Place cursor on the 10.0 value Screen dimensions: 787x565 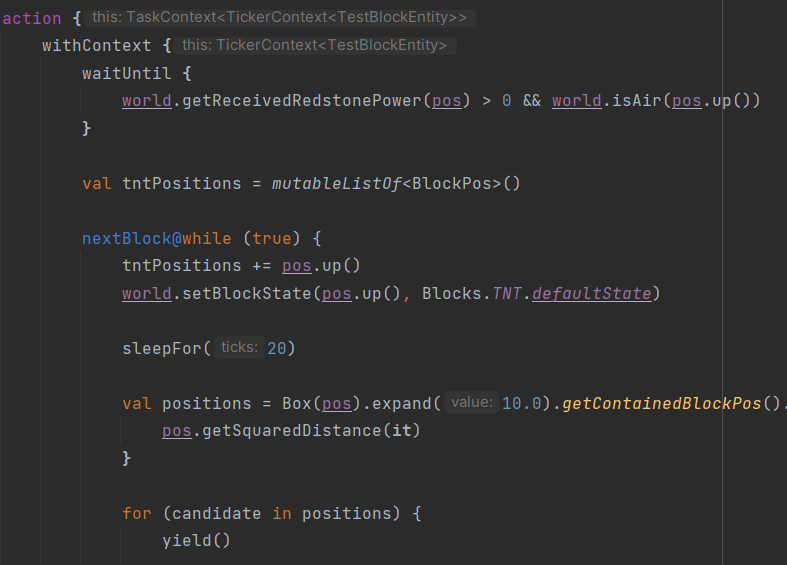521,403
